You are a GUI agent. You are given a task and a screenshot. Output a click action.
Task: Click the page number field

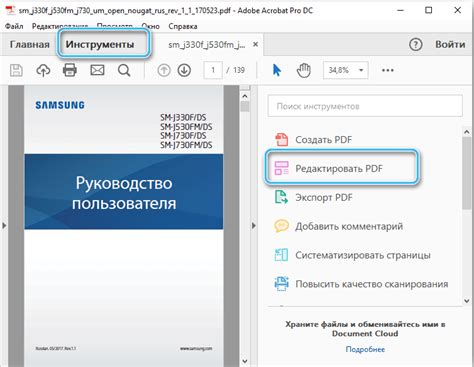coord(213,70)
